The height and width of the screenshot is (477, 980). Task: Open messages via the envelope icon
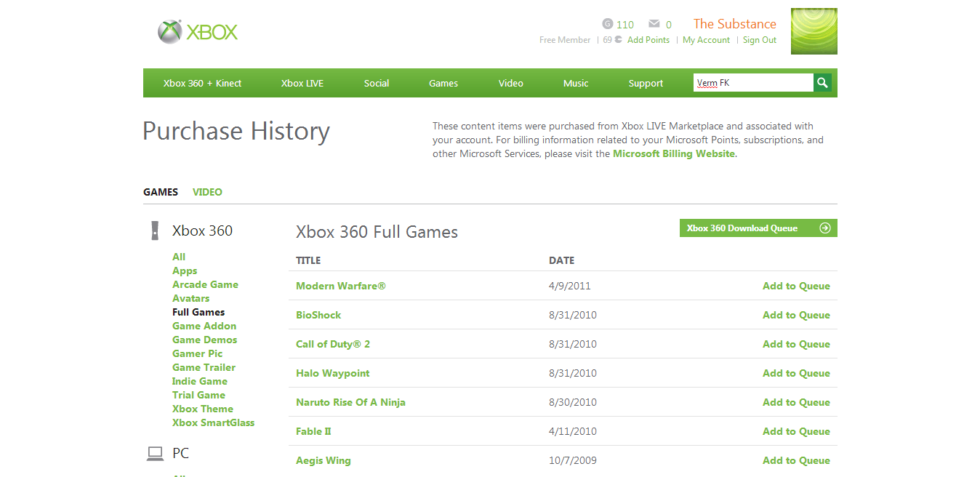654,24
